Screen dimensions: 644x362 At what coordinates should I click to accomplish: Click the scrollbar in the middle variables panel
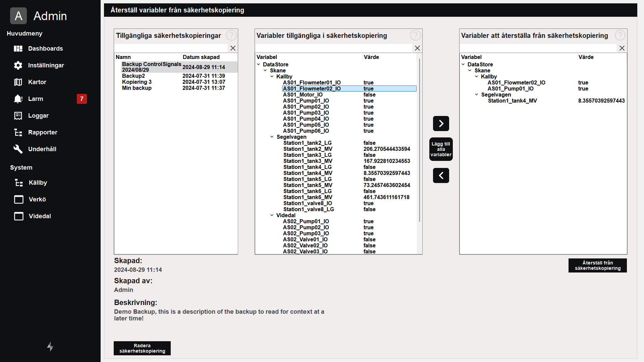click(419, 141)
